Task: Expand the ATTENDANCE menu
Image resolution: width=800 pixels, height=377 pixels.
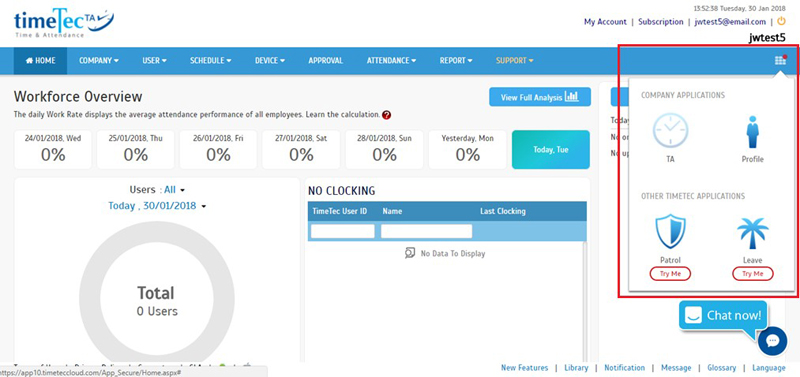Action: (391, 60)
